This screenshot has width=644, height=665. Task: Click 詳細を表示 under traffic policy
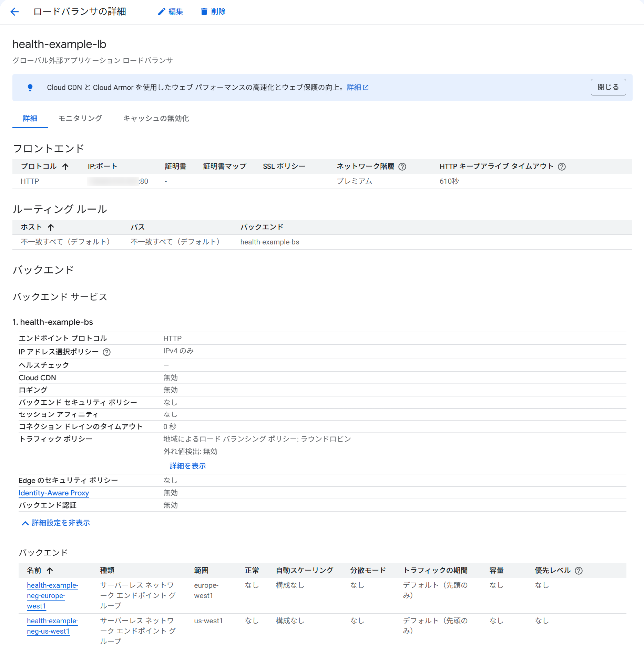pyautogui.click(x=187, y=466)
